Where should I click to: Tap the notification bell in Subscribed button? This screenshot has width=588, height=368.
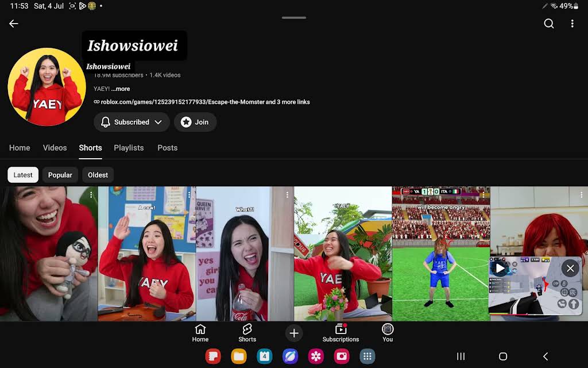pos(106,122)
